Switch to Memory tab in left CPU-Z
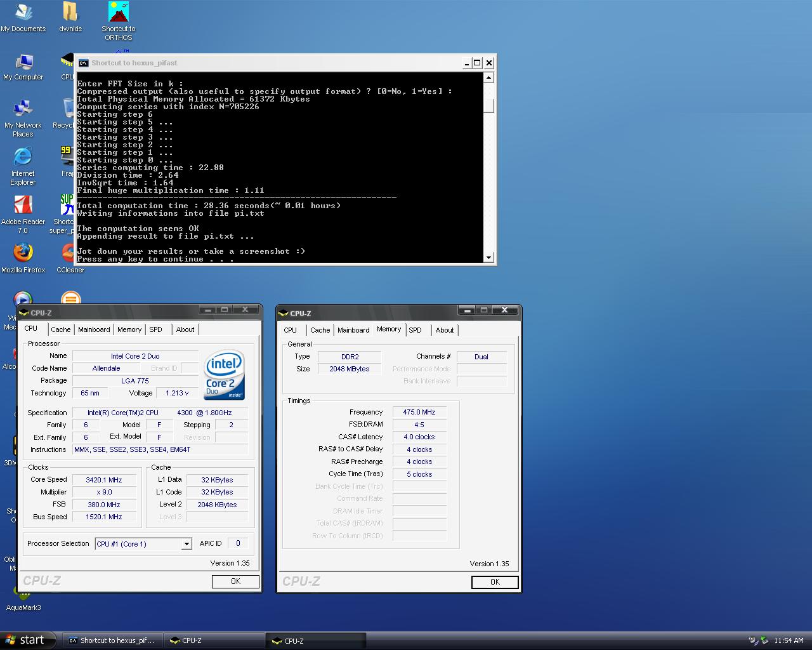The width and height of the screenshot is (812, 650). point(129,329)
